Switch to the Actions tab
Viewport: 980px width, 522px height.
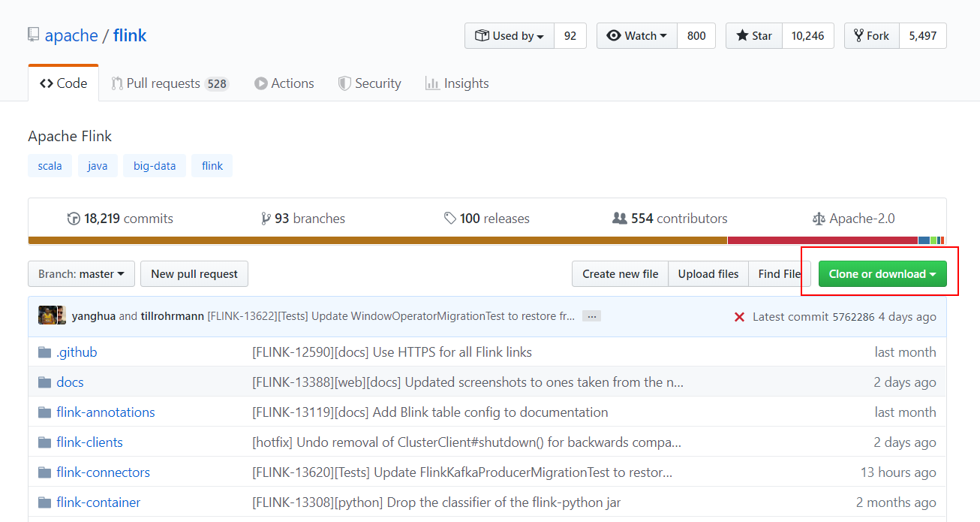tap(284, 83)
